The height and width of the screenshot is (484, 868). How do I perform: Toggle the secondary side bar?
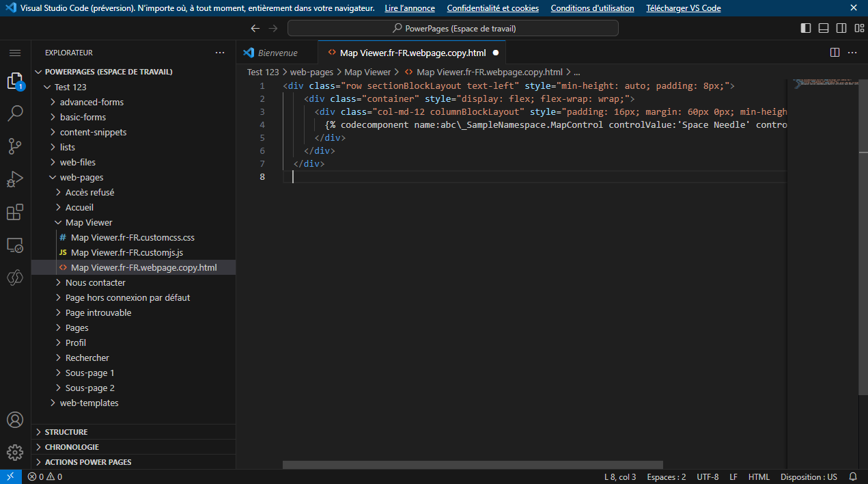click(x=841, y=27)
